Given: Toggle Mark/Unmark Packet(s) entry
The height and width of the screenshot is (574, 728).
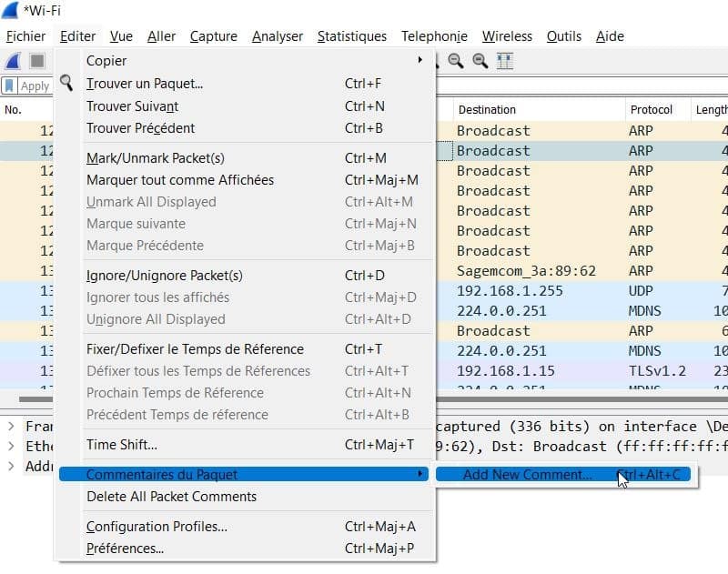Looking at the screenshot, I should [x=155, y=158].
